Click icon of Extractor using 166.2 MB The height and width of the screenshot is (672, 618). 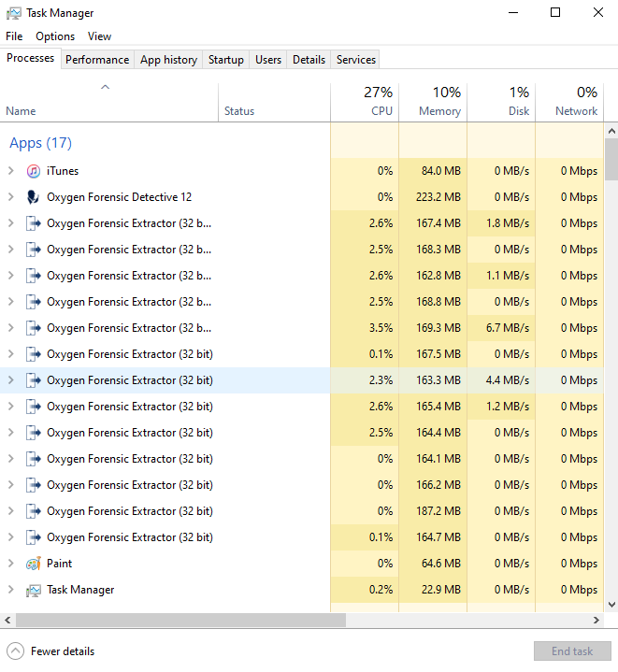click(34, 485)
